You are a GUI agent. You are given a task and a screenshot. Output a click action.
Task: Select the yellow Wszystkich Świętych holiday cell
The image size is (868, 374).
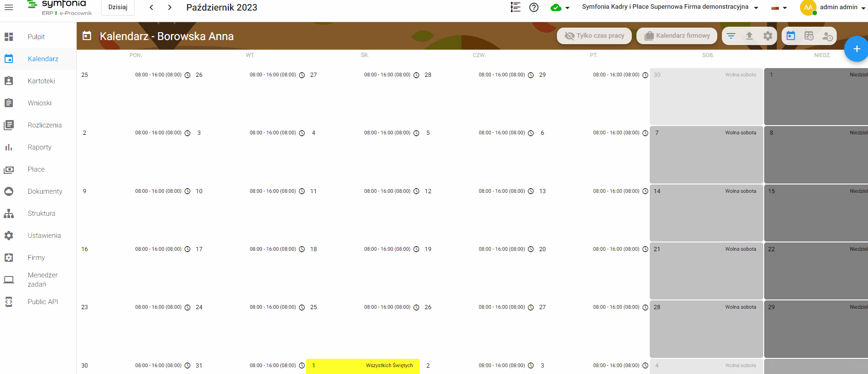click(x=363, y=366)
